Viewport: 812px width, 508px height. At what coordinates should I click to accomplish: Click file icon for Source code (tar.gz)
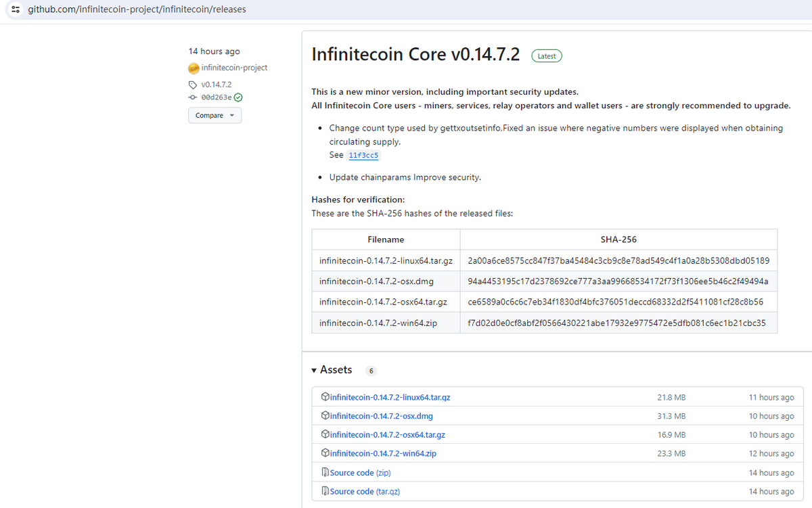(x=325, y=491)
